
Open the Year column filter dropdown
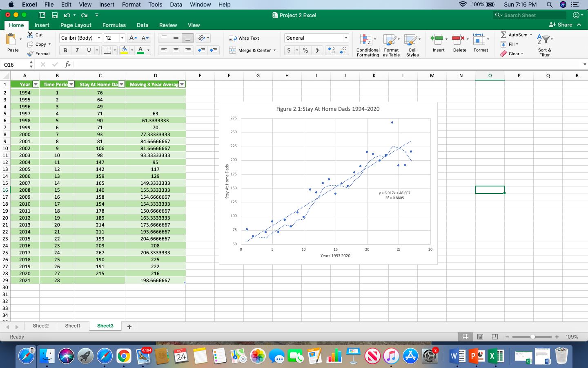pos(36,84)
